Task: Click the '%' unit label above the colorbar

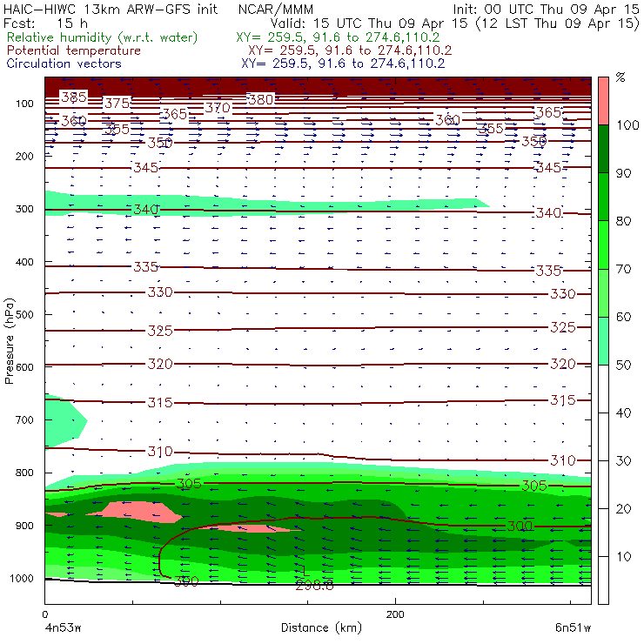Action: point(621,77)
